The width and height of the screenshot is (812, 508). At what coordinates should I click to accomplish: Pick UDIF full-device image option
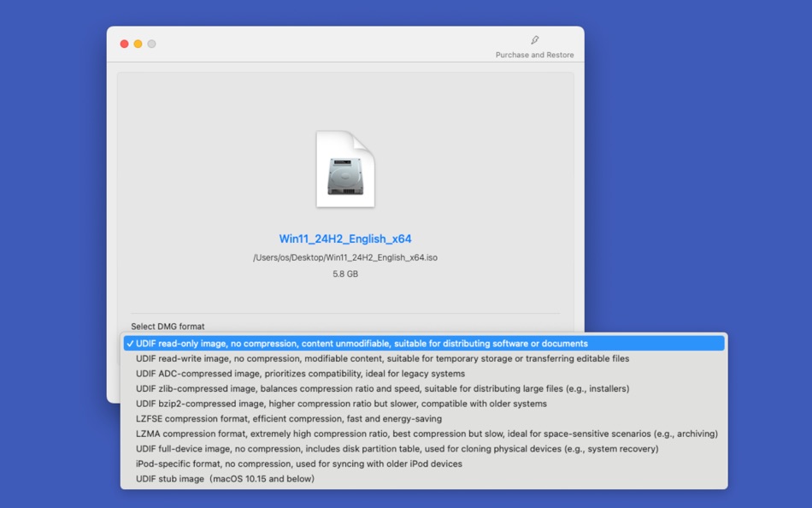click(x=424, y=449)
